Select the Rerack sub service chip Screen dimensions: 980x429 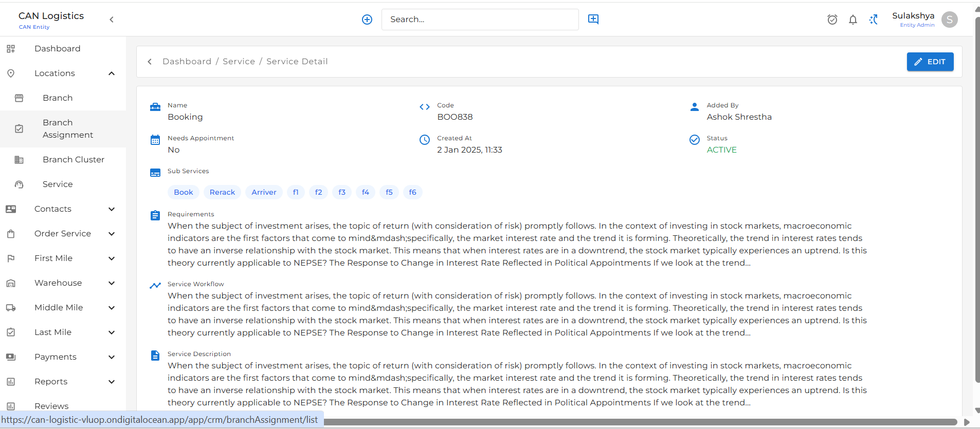[222, 192]
